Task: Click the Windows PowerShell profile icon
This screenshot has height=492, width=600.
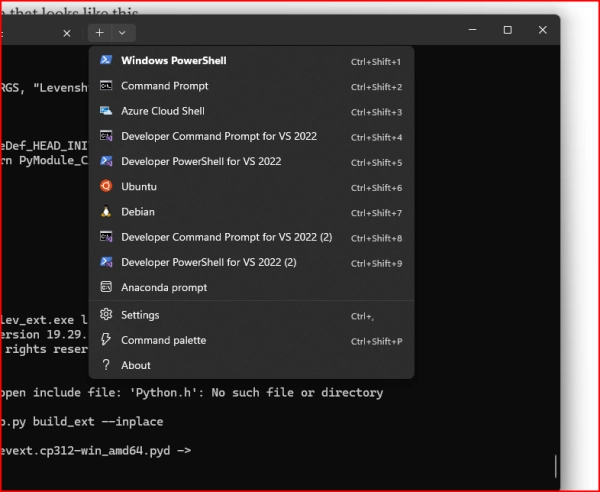Action: (x=105, y=61)
